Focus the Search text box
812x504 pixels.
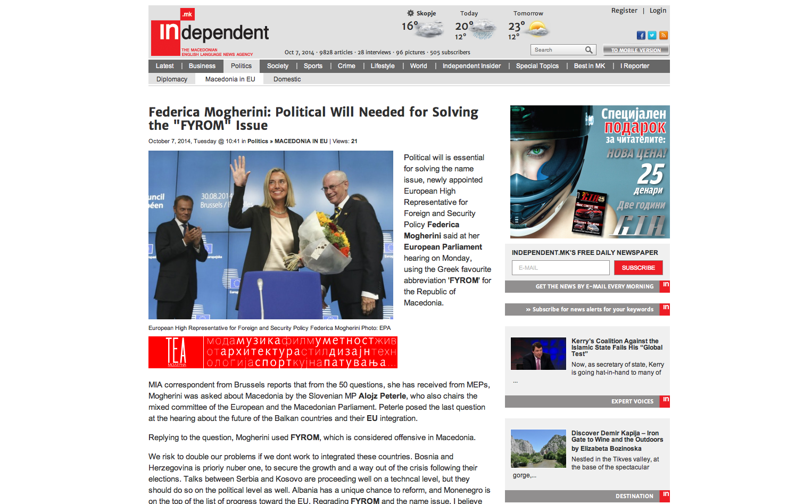click(x=557, y=50)
